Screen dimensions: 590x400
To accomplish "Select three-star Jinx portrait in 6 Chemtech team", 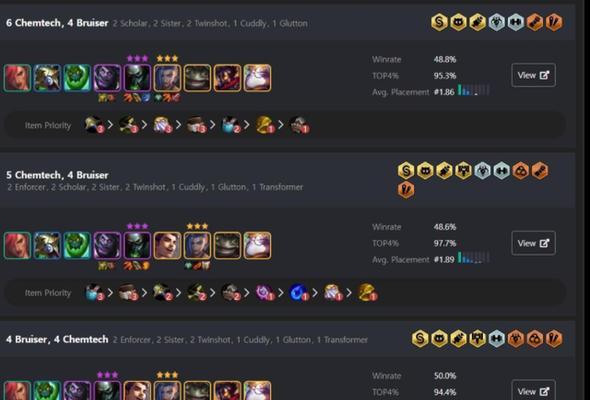I will (x=167, y=78).
